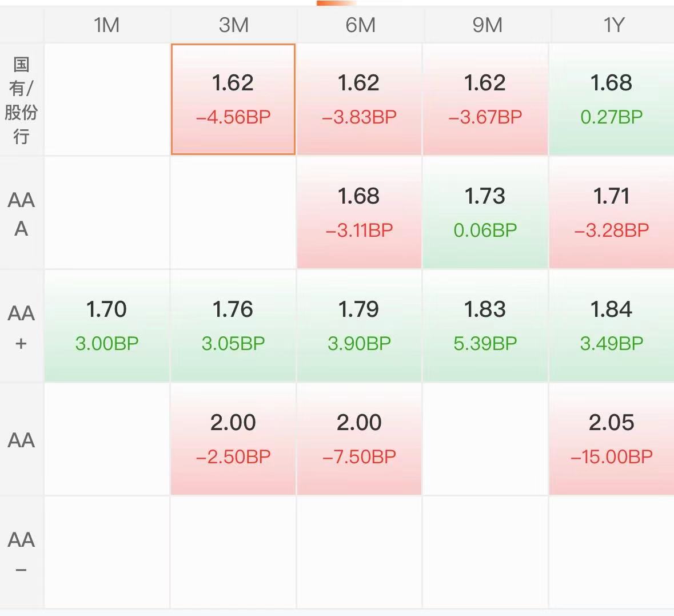Viewport: 674px width, 616px height.
Task: Open the 3M AA cell with -2.50BP
Action: pos(233,439)
